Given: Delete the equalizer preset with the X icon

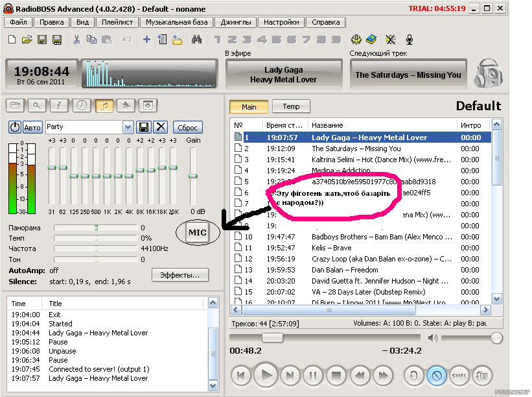Looking at the screenshot, I should tap(161, 127).
